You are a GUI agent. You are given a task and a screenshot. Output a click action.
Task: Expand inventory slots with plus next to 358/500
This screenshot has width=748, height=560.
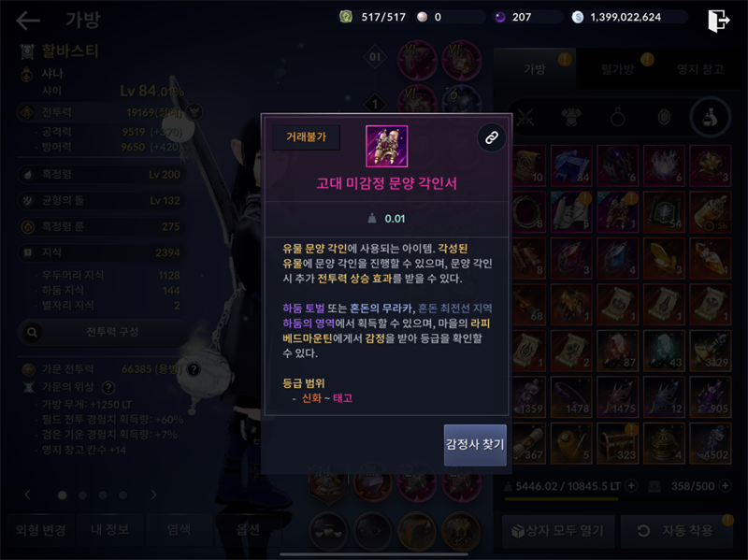pos(726,486)
